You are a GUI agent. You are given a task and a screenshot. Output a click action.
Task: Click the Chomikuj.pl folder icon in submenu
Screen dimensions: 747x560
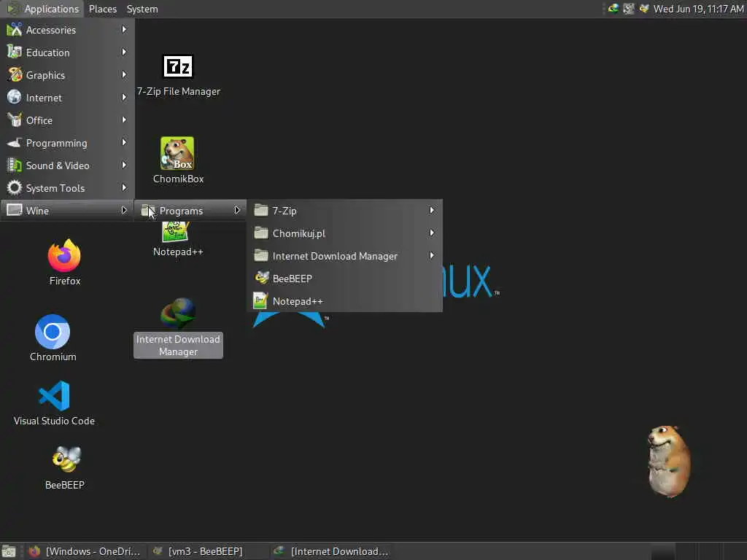coord(261,233)
